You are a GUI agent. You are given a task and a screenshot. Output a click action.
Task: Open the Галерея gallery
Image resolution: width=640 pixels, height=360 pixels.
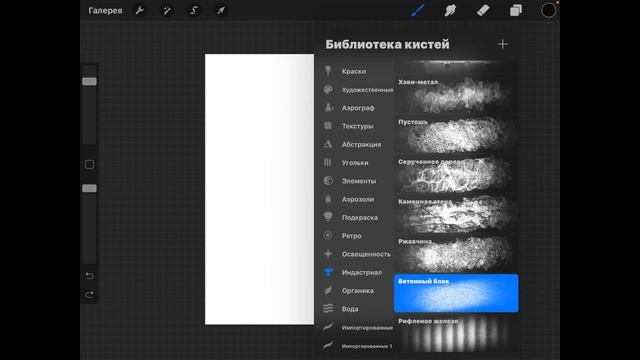coord(105,11)
